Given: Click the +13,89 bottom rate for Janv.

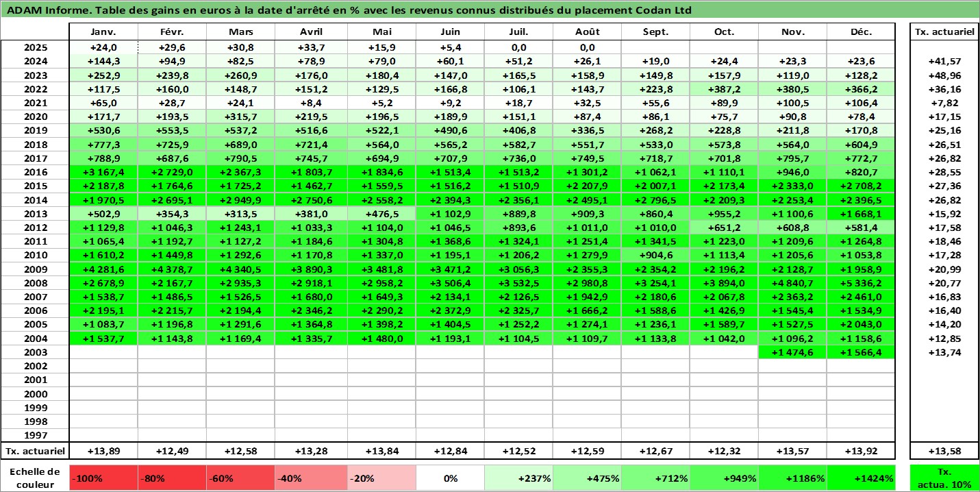Looking at the screenshot, I should (x=103, y=451).
